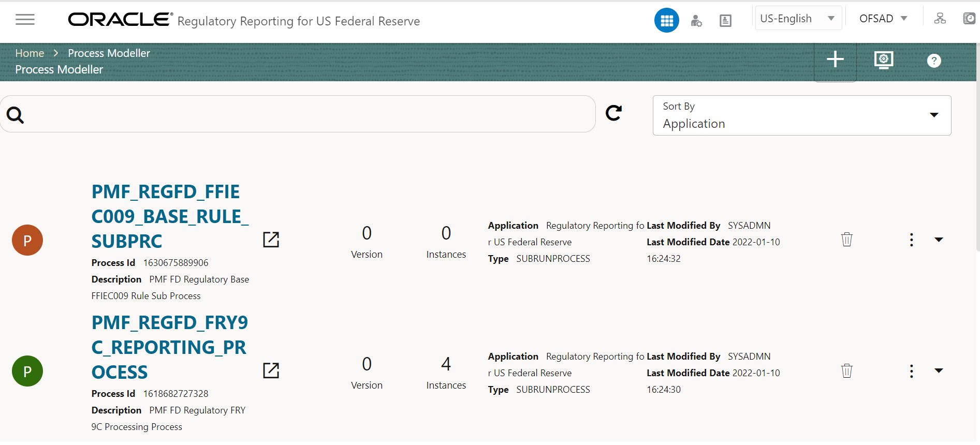This screenshot has width=980, height=445.
Task: Open the OFSAD user dropdown
Action: tap(883, 19)
